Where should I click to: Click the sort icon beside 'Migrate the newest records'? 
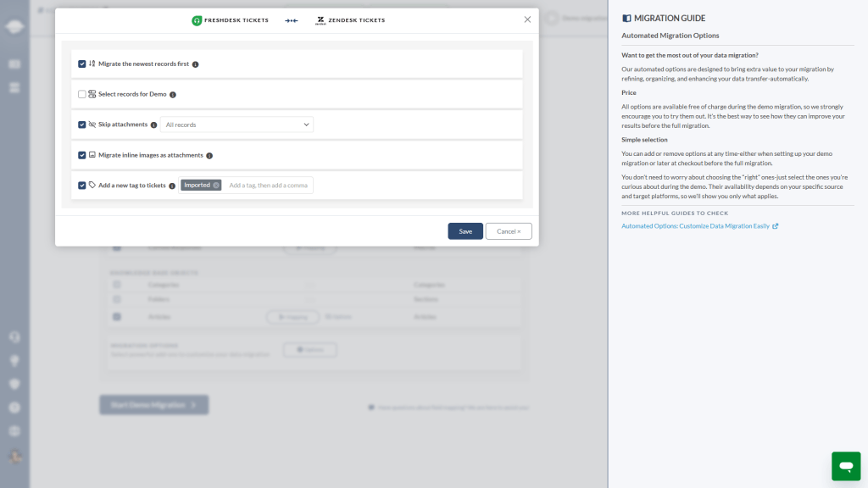click(92, 64)
